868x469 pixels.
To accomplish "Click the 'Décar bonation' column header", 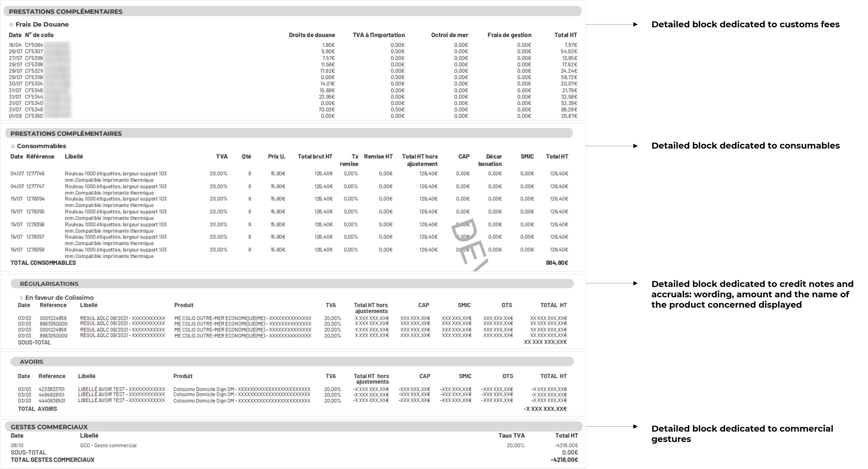I will click(x=490, y=160).
